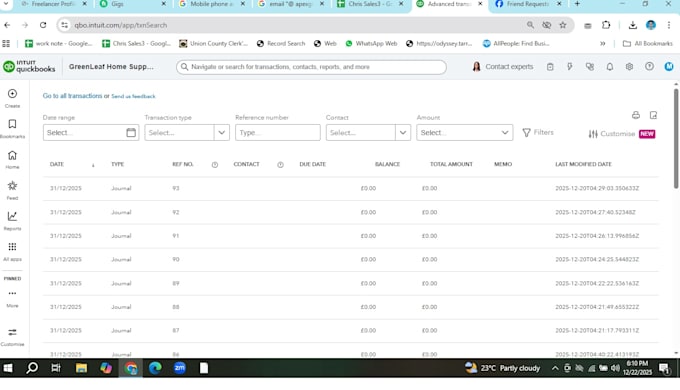Switch to the Freelancer Profile tab
The width and height of the screenshot is (680, 390).
(54, 4)
